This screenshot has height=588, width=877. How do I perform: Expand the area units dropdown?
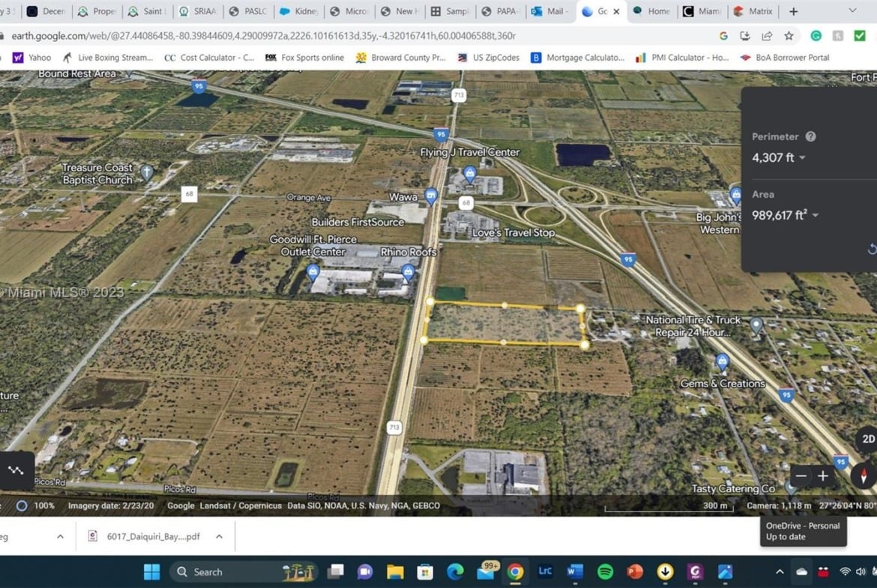tap(816, 215)
